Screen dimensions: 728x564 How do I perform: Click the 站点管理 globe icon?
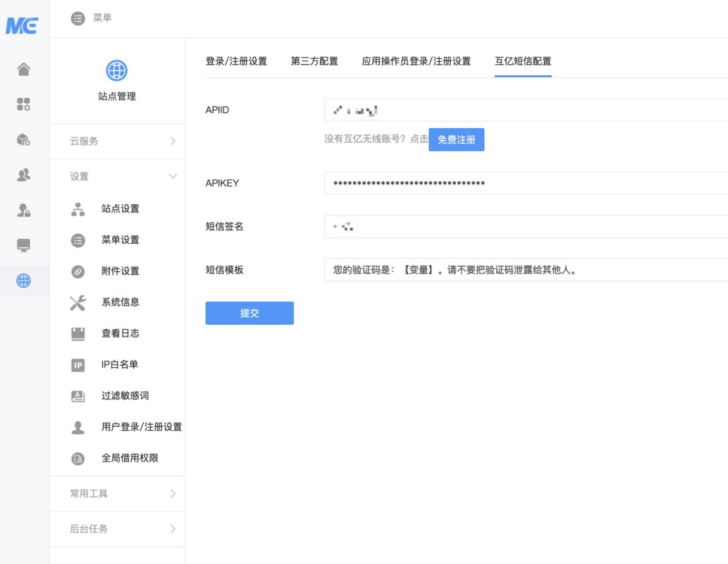click(x=116, y=71)
